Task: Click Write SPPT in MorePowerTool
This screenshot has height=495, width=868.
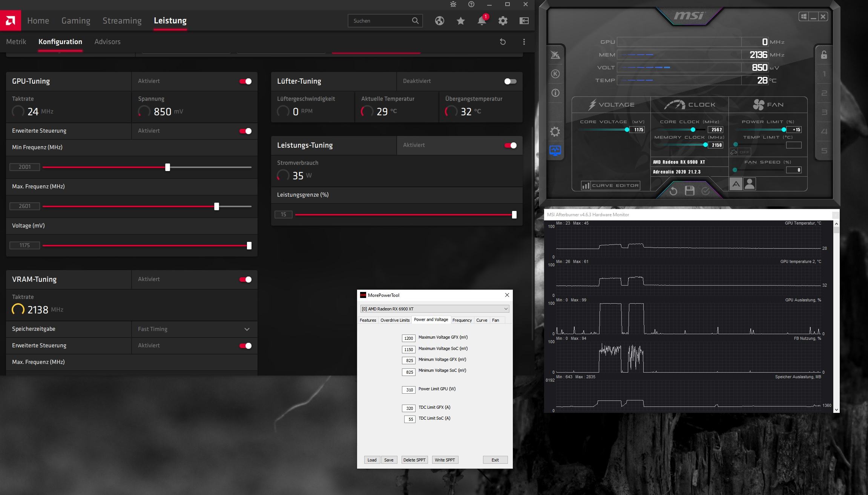Action: click(x=445, y=460)
